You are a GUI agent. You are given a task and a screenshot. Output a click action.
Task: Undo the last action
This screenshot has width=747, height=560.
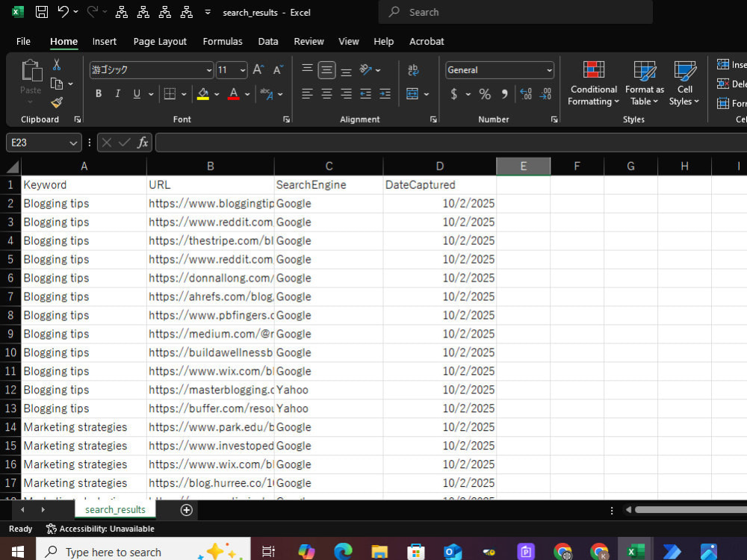63,12
